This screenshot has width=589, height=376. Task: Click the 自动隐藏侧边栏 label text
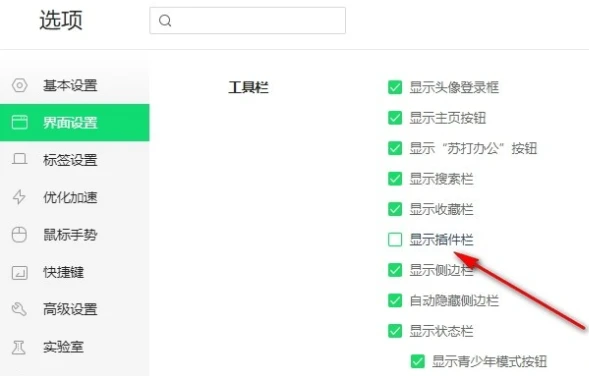[x=454, y=300]
